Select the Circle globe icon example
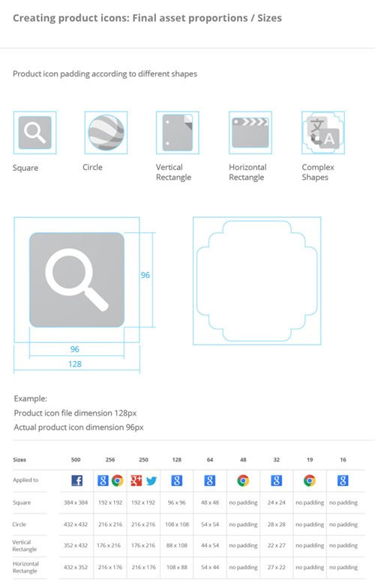The image size is (375, 588). [106, 133]
